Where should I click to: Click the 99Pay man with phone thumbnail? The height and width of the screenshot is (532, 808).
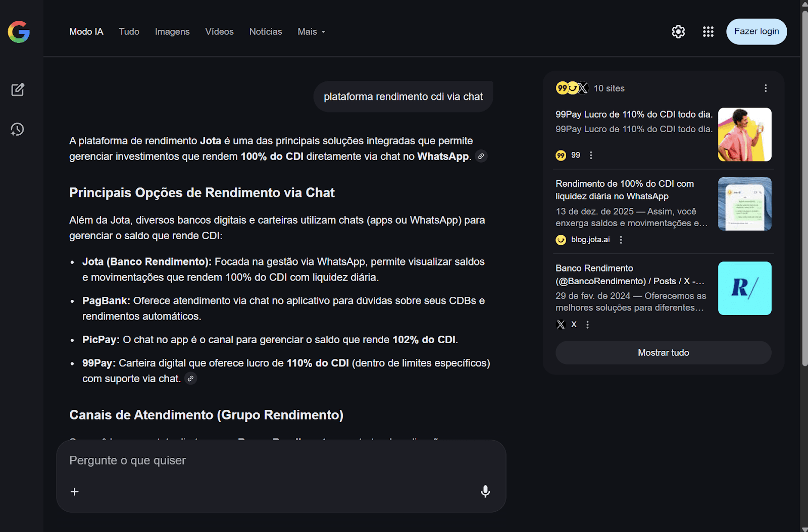pyautogui.click(x=745, y=135)
